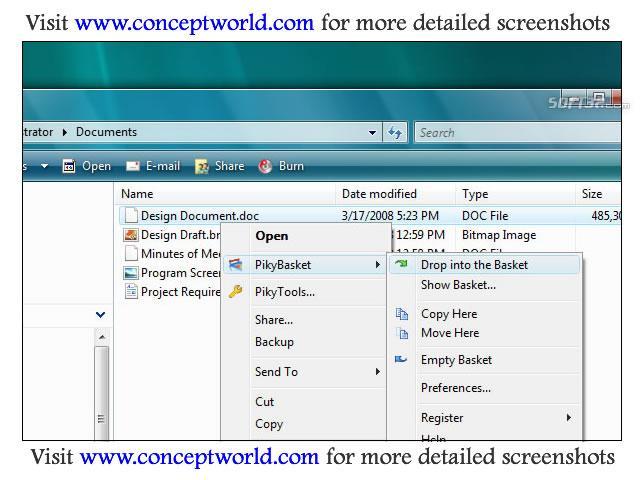This screenshot has height=480, width=640.
Task: Collapse the navigation pane chevron
Action: coord(100,315)
